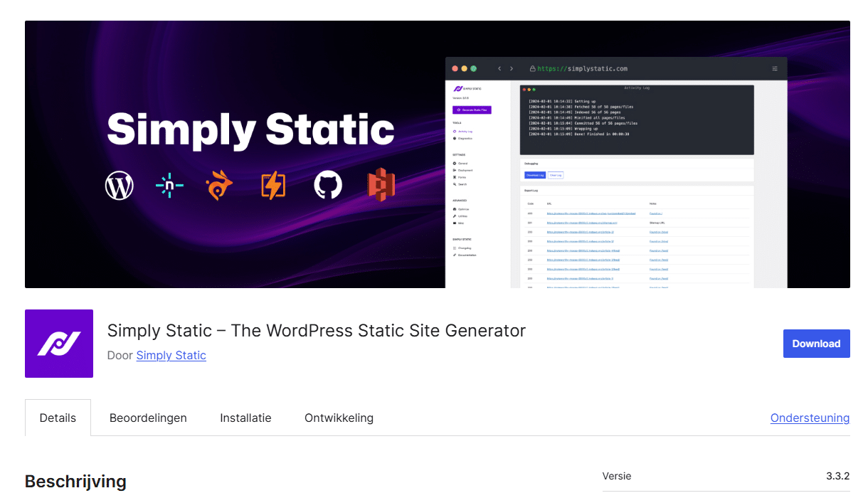Image resolution: width=868 pixels, height=493 pixels.
Task: Click the simplystatic.com address in the banner
Action: (x=582, y=69)
